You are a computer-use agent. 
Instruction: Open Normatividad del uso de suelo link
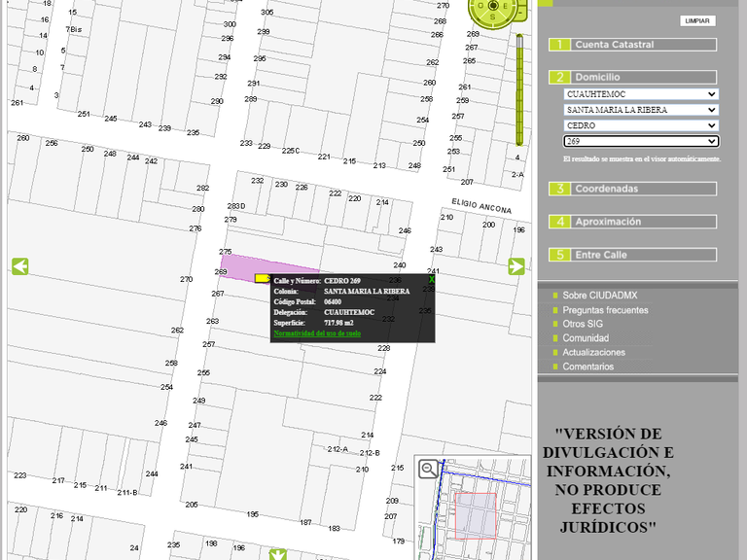[x=317, y=333]
